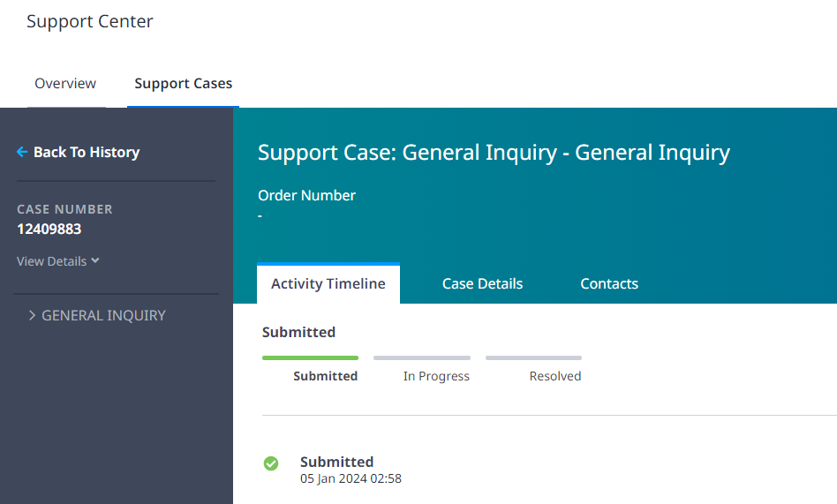Click the In Progress stage label
Viewport: 837px width, 504px height.
point(437,376)
